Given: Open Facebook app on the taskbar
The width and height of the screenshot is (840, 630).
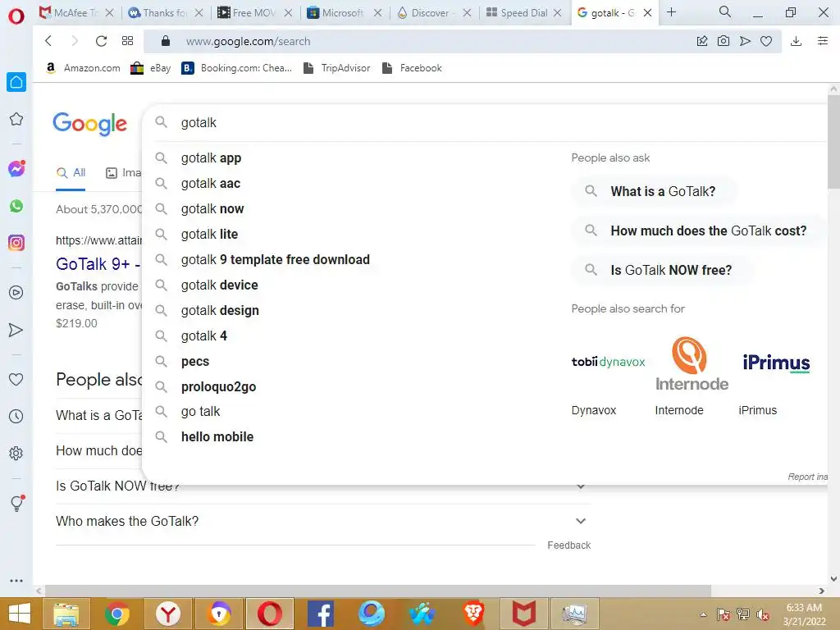Looking at the screenshot, I should (321, 614).
